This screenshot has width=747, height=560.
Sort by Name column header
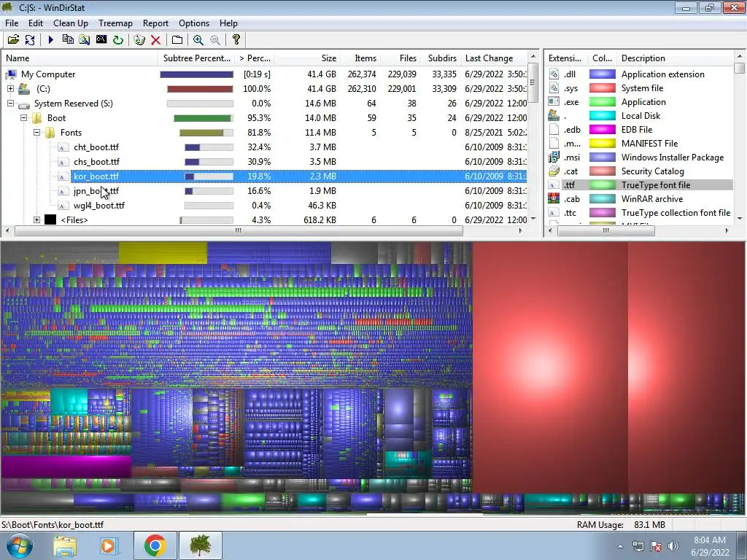click(x=80, y=58)
